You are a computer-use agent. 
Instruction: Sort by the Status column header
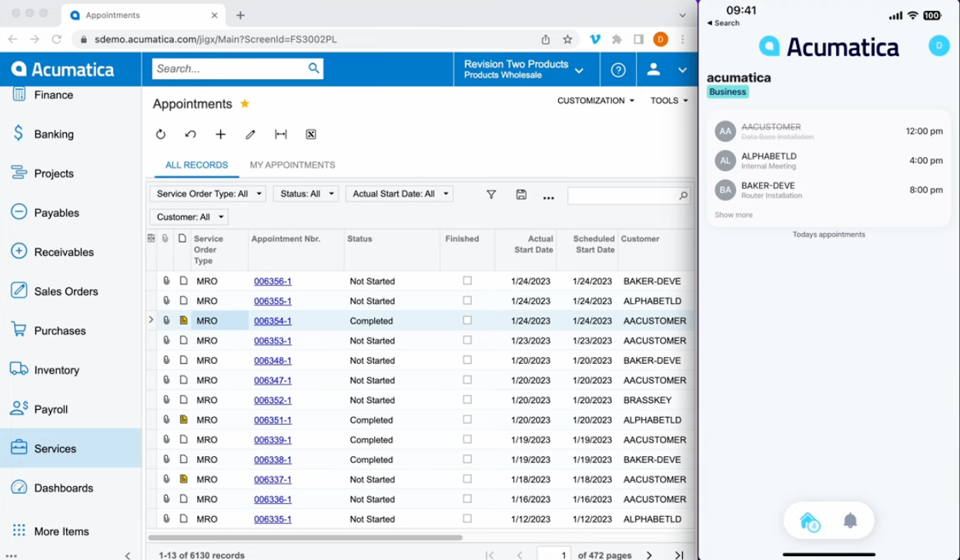click(360, 238)
